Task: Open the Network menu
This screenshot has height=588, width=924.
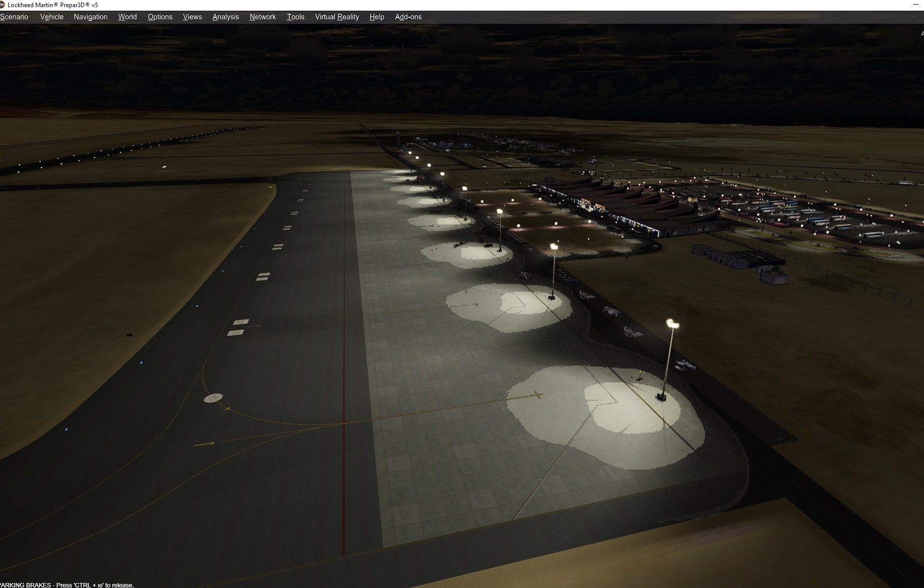Action: [x=263, y=17]
